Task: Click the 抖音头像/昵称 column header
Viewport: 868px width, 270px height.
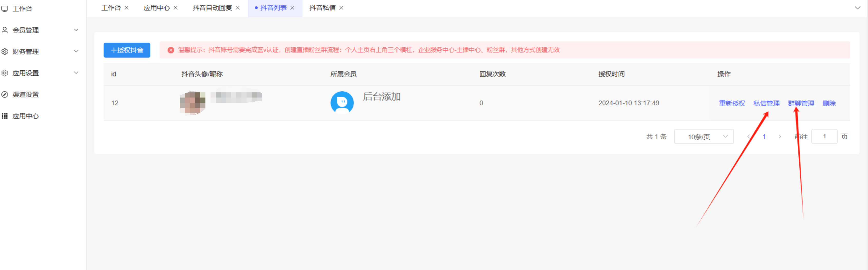Action: (x=202, y=74)
